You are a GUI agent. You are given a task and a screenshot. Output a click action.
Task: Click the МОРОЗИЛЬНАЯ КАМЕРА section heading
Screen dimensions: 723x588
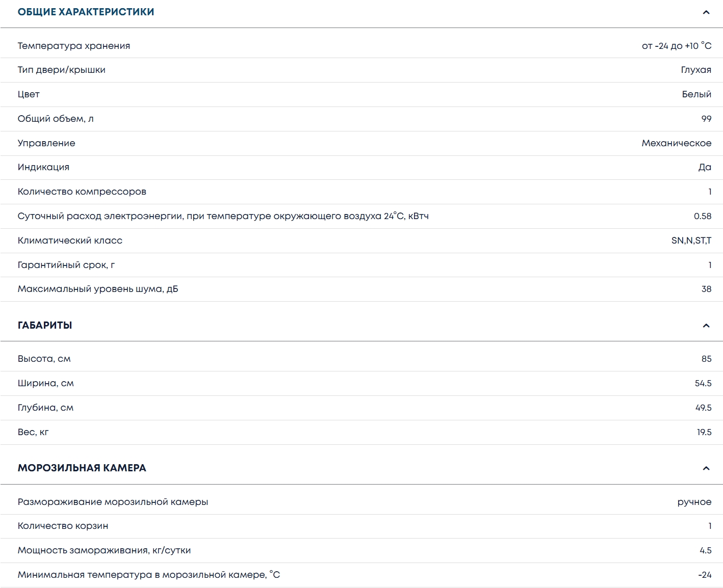pyautogui.click(x=82, y=468)
